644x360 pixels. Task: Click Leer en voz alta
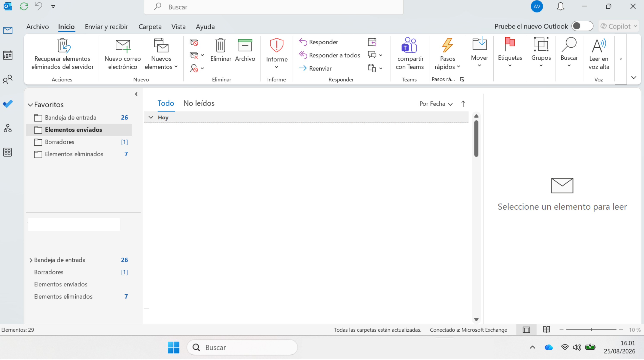tap(599, 54)
